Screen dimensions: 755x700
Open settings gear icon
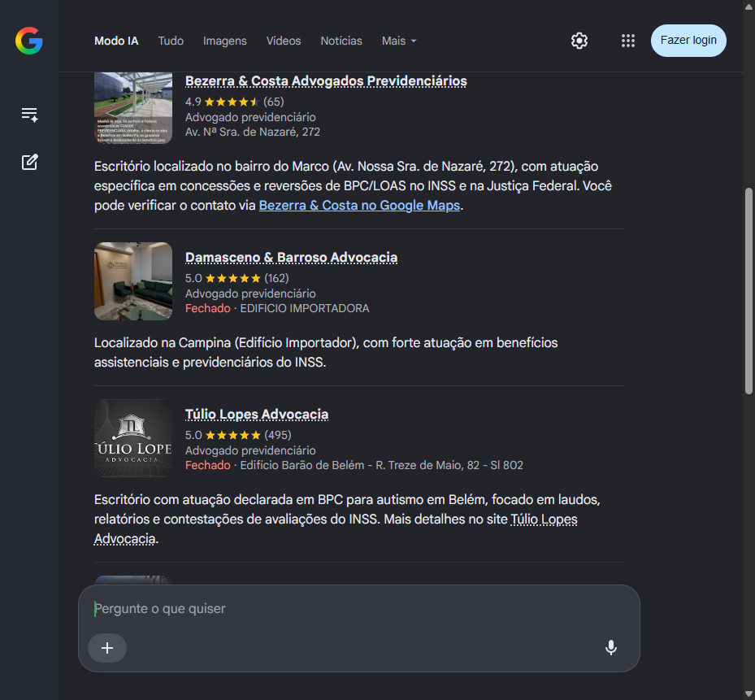(579, 41)
